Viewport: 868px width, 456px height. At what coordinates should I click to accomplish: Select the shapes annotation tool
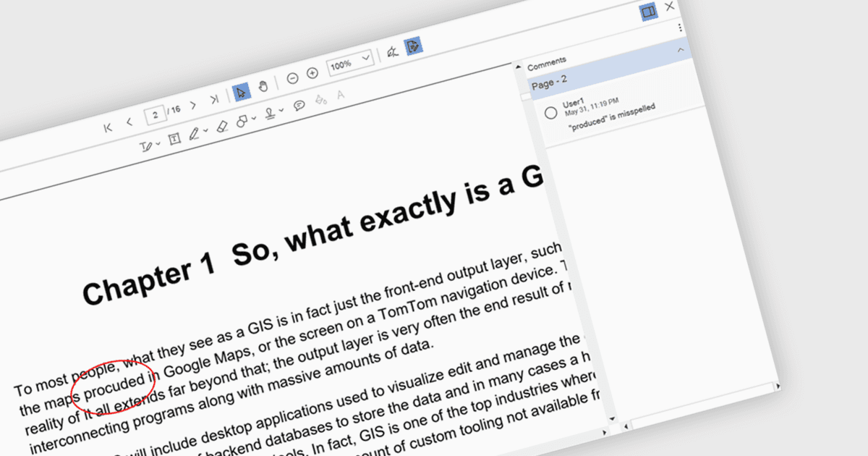point(242,121)
